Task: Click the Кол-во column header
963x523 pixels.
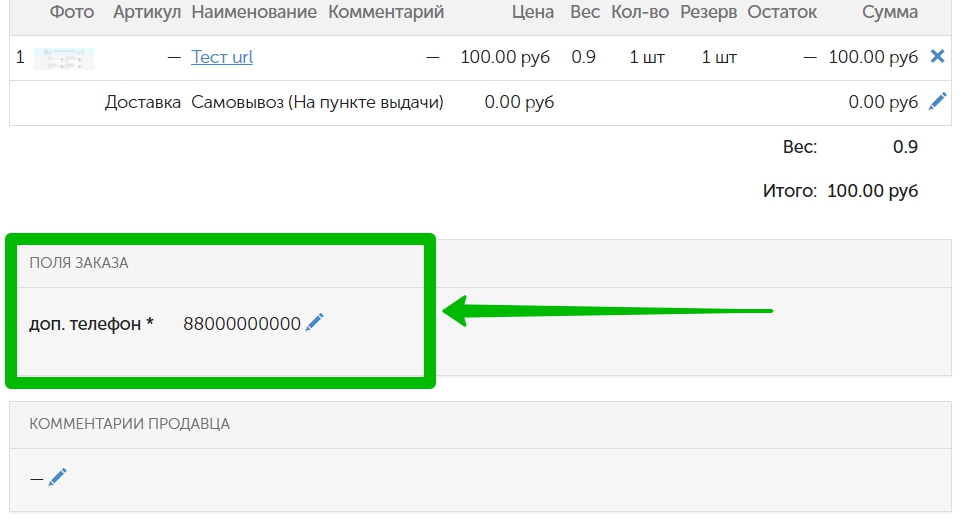Action: point(640,12)
